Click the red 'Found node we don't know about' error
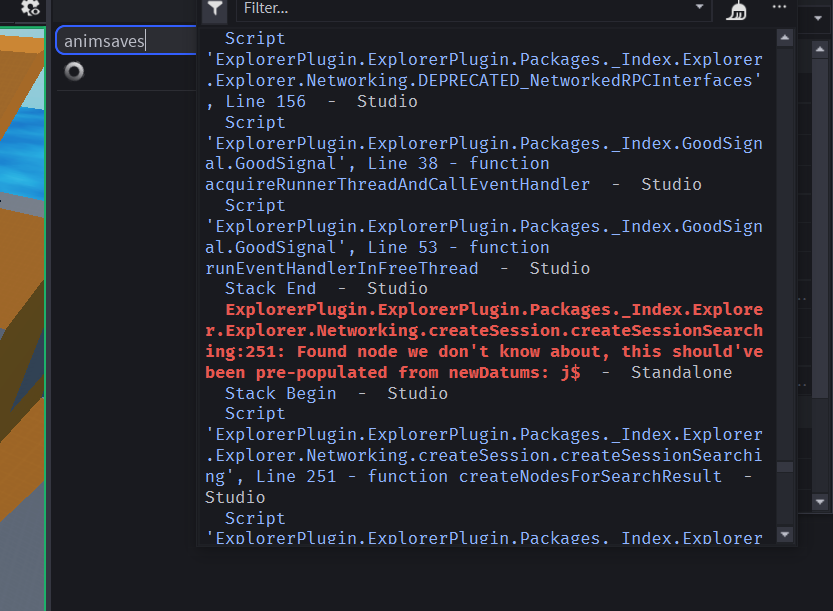833x611 pixels. click(484, 341)
